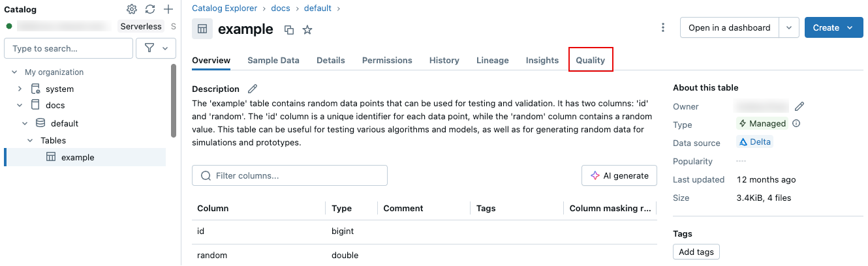Copy the example table name
868x266 pixels.
click(289, 29)
